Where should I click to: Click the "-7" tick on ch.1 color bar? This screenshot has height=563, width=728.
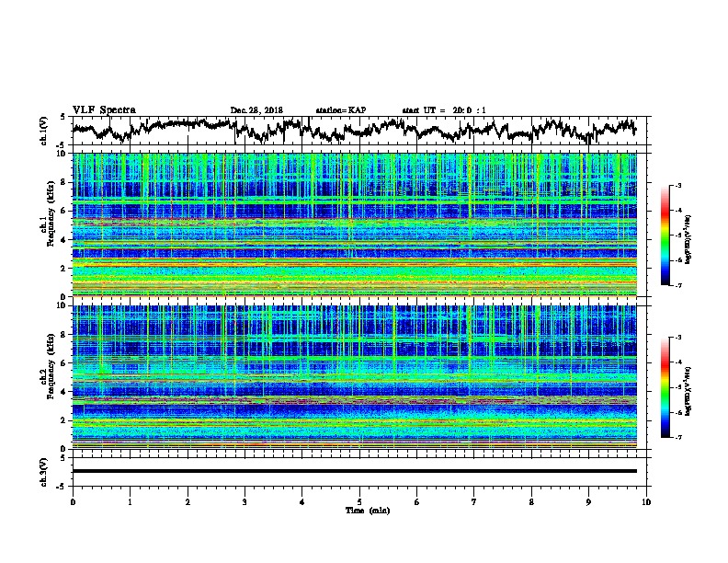678,285
